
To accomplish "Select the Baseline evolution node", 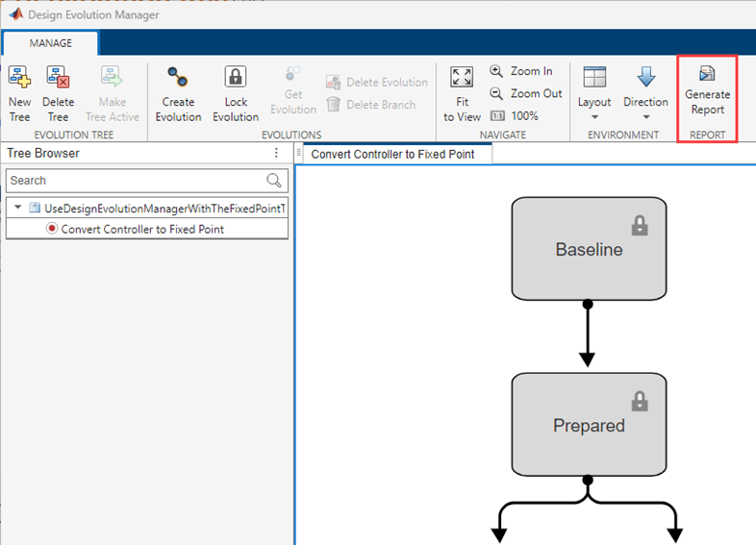I will pyautogui.click(x=589, y=249).
